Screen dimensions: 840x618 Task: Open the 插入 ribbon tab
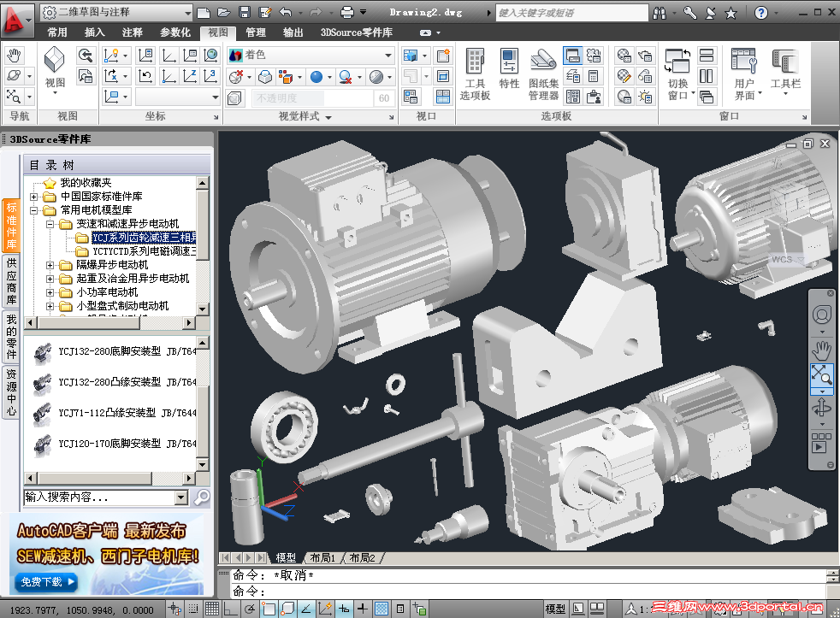[x=95, y=32]
